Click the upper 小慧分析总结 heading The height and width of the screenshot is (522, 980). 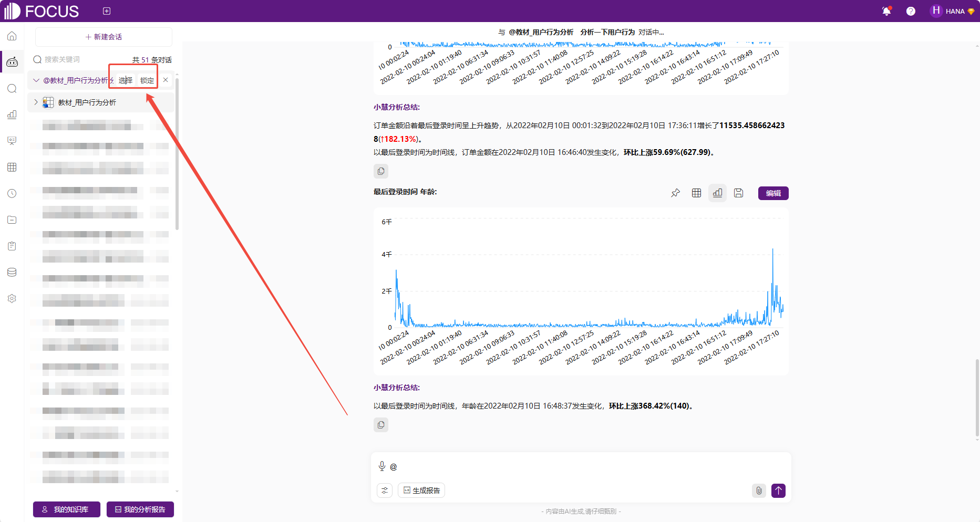[397, 107]
